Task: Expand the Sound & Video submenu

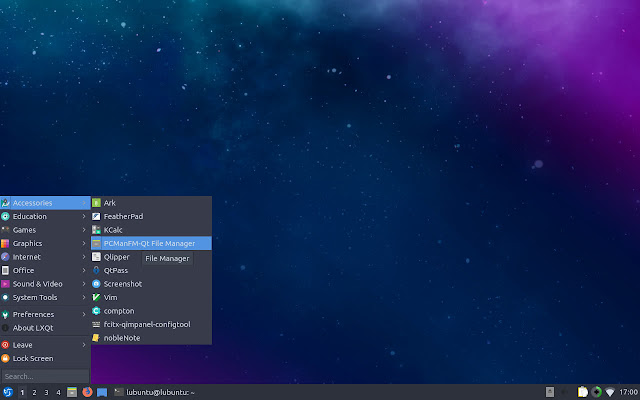Action: pos(45,284)
